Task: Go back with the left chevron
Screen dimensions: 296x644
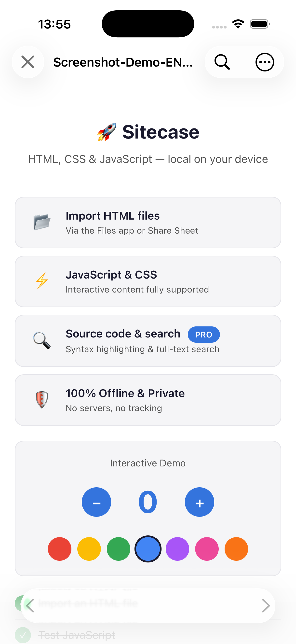Action: (30, 606)
